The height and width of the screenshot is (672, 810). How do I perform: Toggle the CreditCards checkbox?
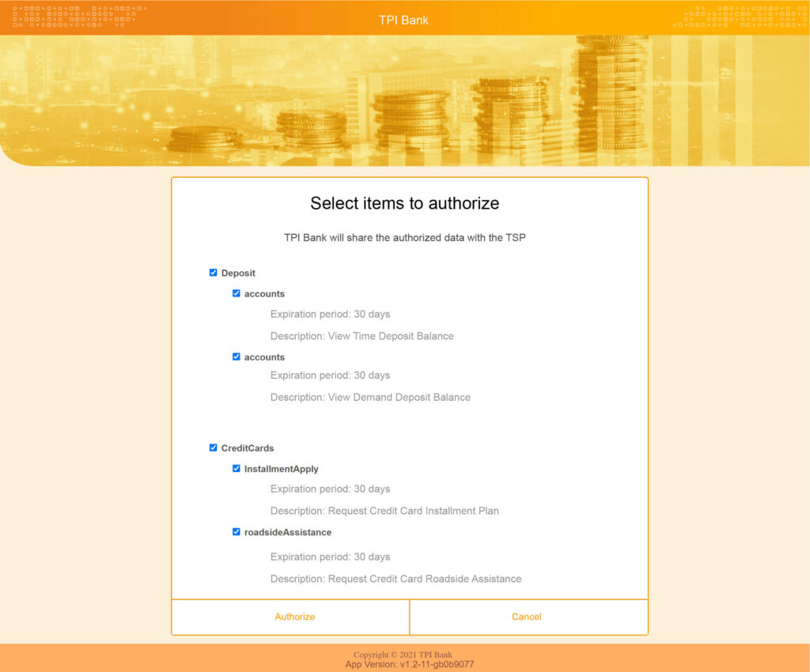213,447
